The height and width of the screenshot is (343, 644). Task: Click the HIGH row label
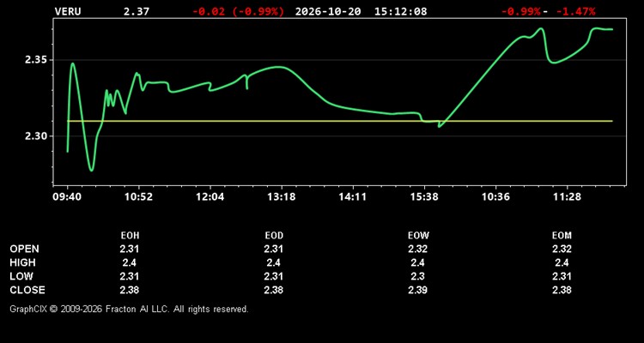tap(22, 262)
